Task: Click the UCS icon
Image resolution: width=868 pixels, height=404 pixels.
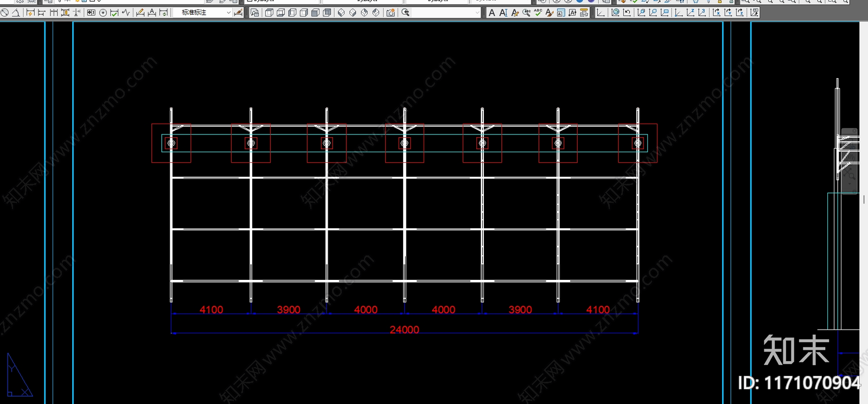Action: (601, 12)
